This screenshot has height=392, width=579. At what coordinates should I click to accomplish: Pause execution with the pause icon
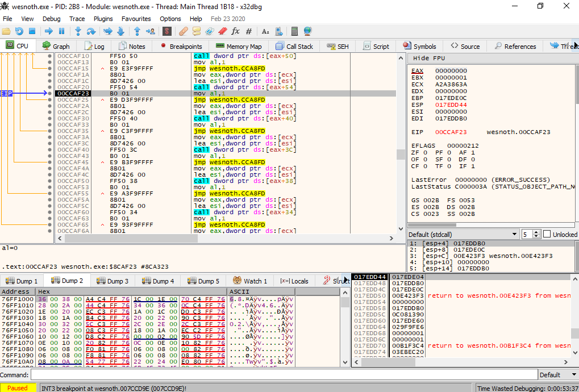62,31
